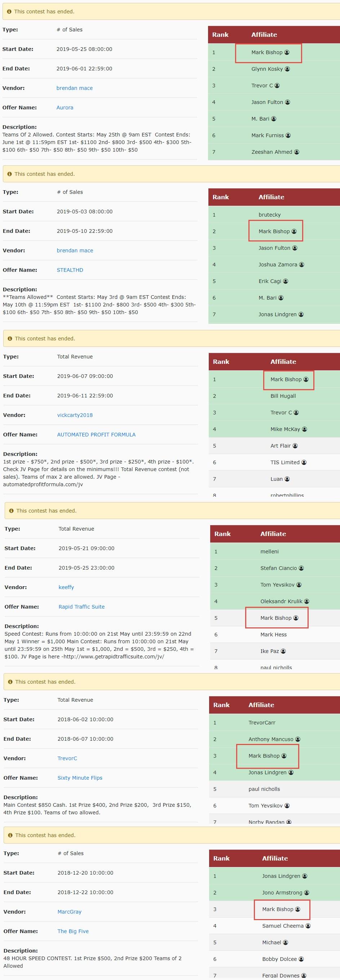Click Tom Yevsikov's icon in Rapid Traffic Suite leaderboard
340x980 pixels.
pyautogui.click(x=299, y=585)
